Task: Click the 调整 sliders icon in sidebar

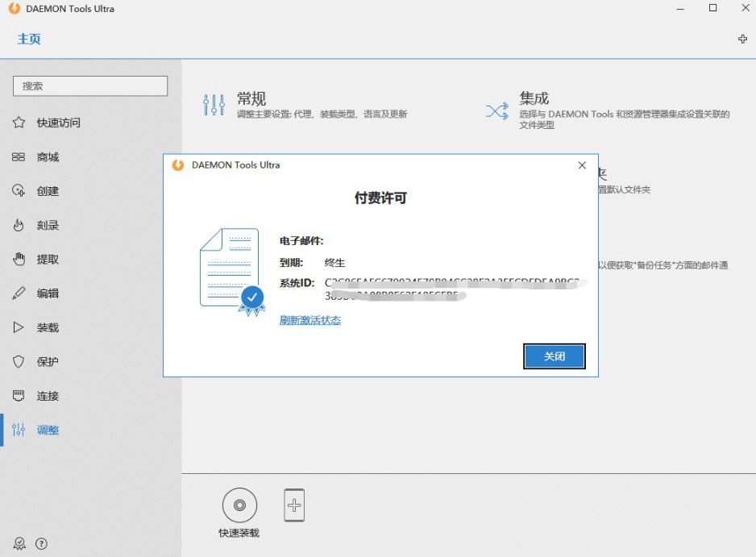Action: (19, 430)
